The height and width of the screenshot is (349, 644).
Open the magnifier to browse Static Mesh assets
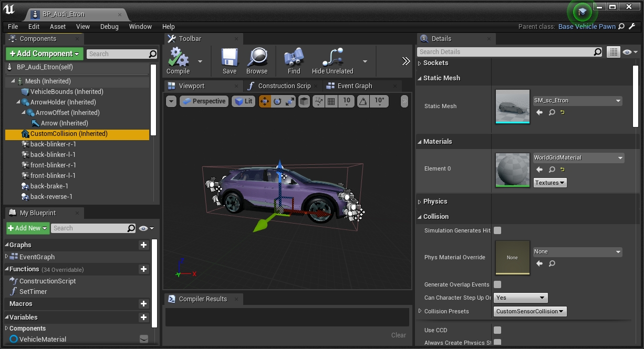pyautogui.click(x=552, y=112)
